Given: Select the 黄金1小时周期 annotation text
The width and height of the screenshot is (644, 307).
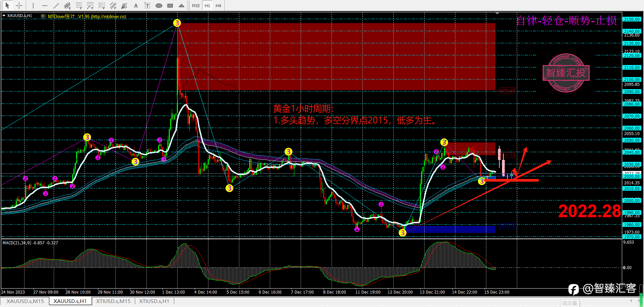Looking at the screenshot, I should click(303, 109).
